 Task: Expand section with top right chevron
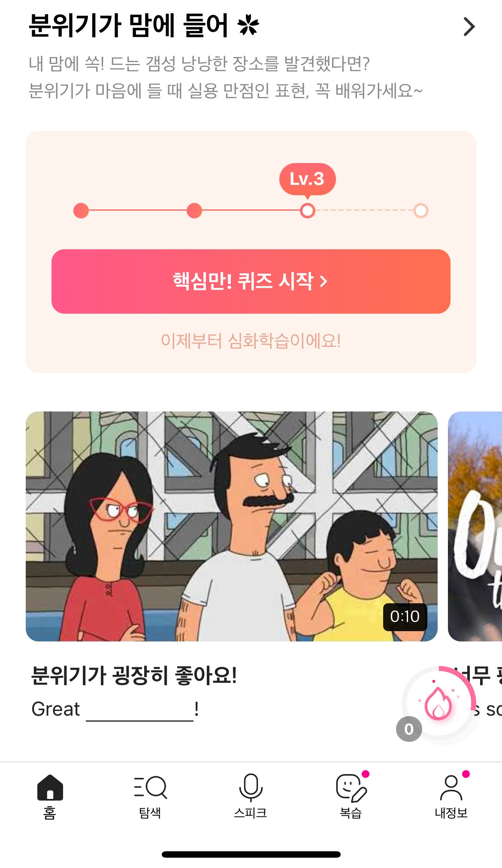point(469,27)
